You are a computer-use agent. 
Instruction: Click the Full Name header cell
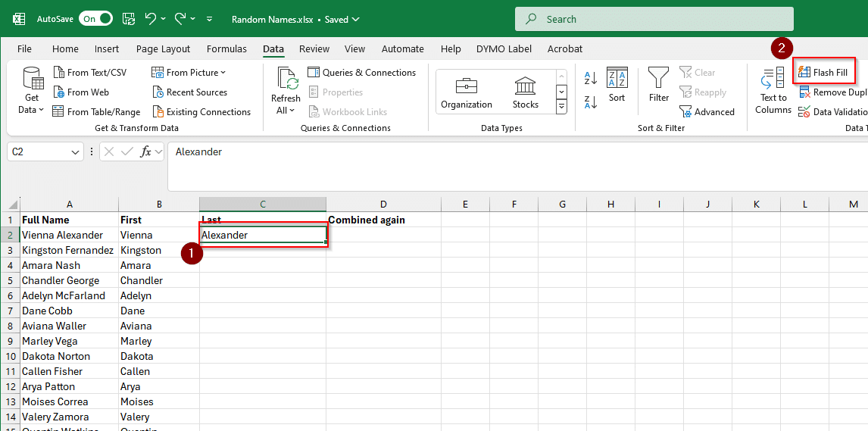pyautogui.click(x=69, y=220)
